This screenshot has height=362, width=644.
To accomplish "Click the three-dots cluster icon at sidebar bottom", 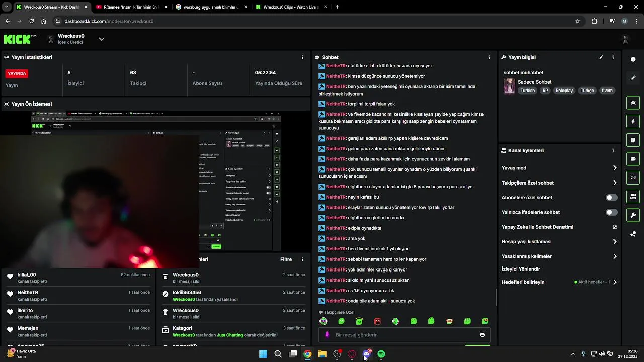I will [x=633, y=234].
